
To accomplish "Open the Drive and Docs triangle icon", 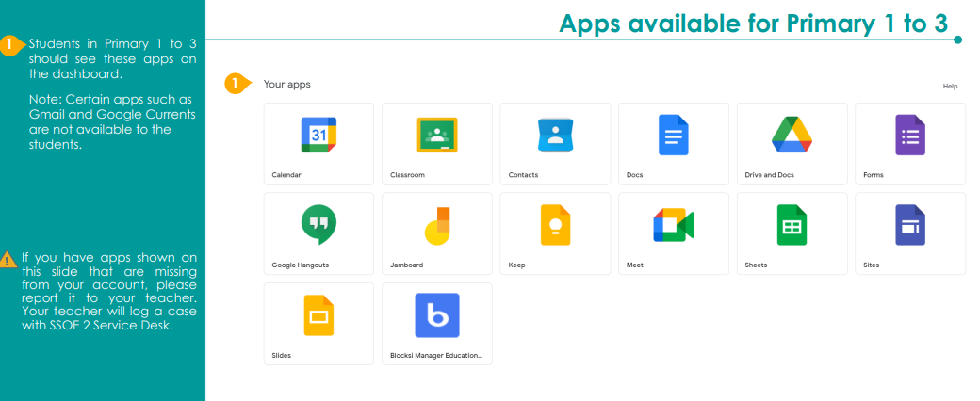I will point(792,135).
